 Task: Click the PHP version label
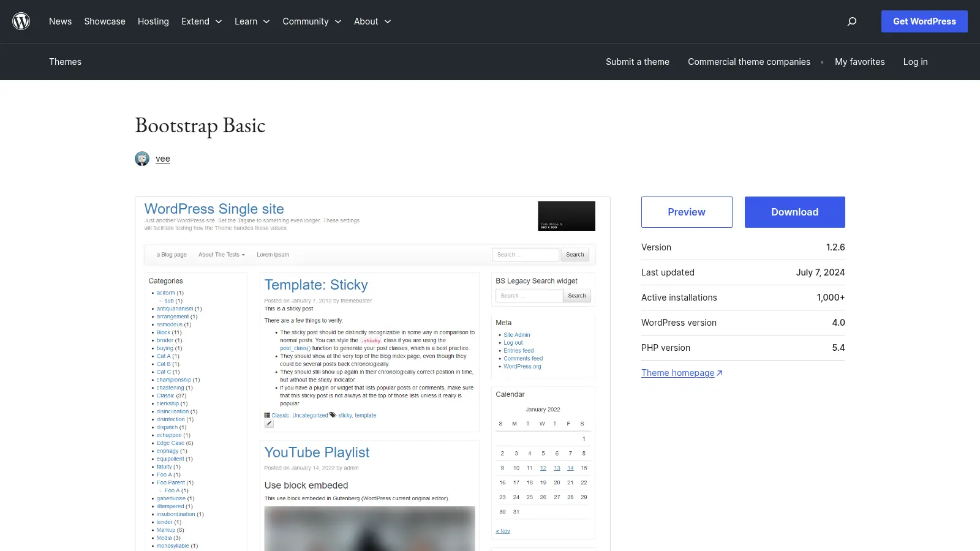pos(666,348)
